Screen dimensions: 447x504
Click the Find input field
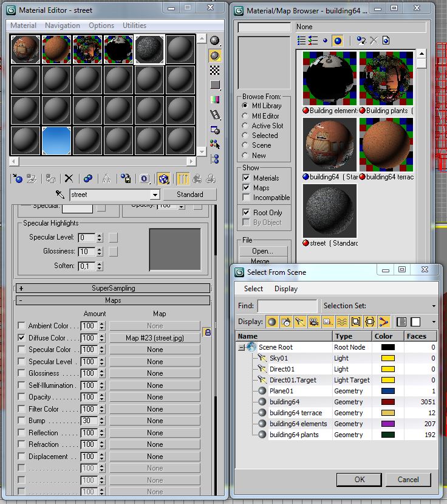287,306
